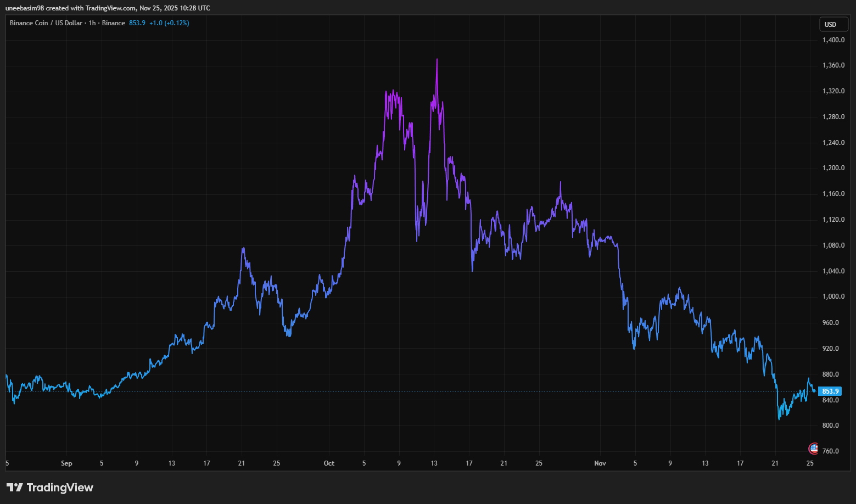The height and width of the screenshot is (504, 856).
Task: Click the 25 date label at far right
Action: coord(810,463)
